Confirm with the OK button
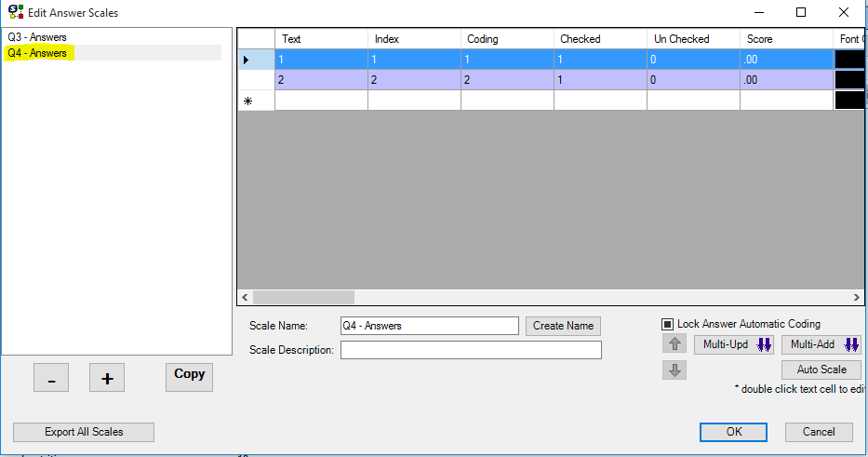 tap(733, 432)
